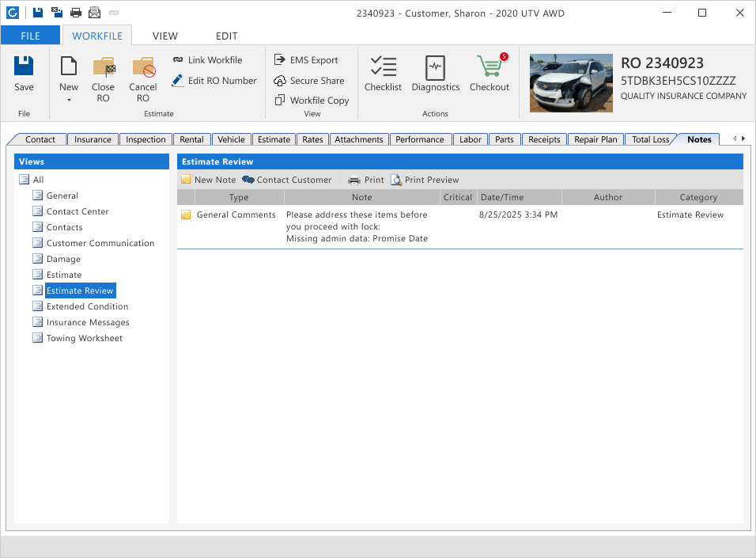Open the dropdown arrow under New

click(69, 100)
